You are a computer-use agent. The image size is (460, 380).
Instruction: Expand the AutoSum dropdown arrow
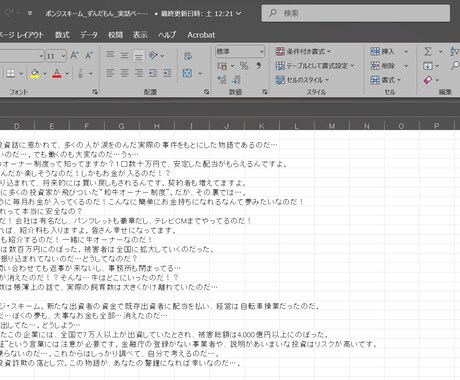click(440, 52)
